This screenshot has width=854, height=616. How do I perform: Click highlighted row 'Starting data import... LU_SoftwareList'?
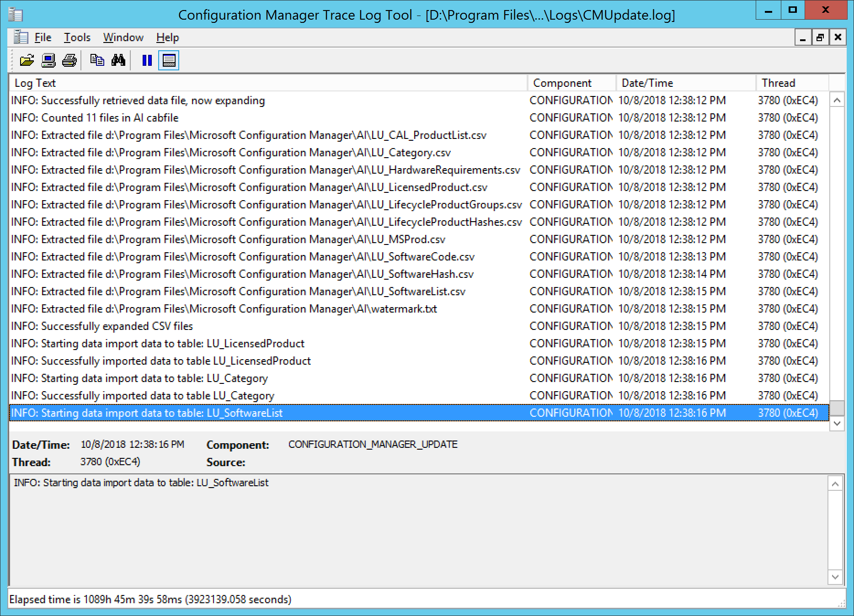pyautogui.click(x=419, y=413)
